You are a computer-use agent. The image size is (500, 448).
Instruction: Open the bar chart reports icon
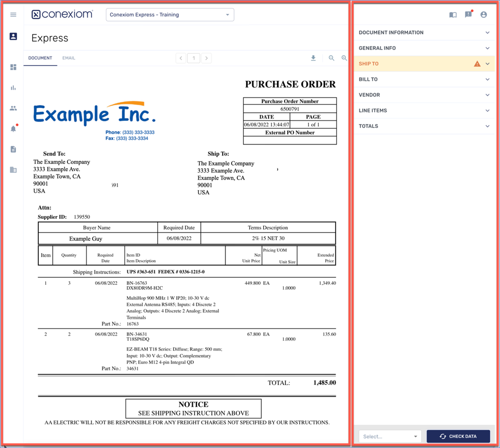coord(13,88)
